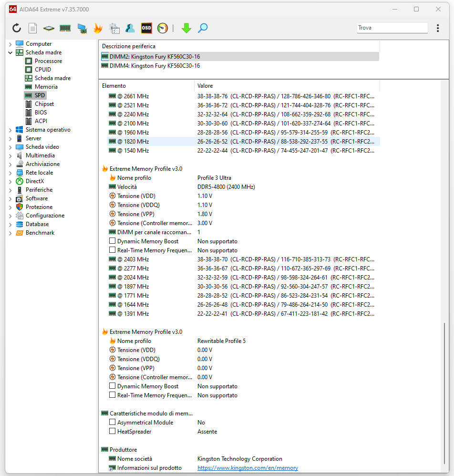Viewport: 454px width, 476px height.
Task: Toggle Dynamic Memory Boost under Profile 3 Ultra
Action: point(112,241)
